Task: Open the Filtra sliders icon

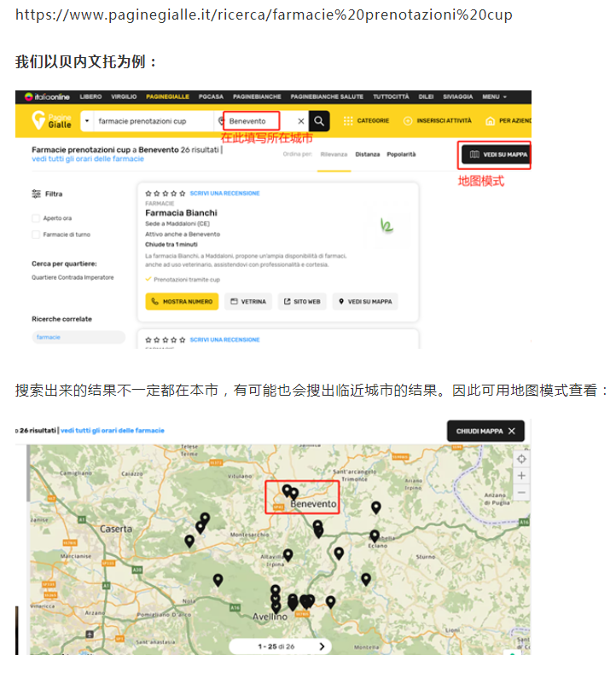Action: [x=37, y=194]
